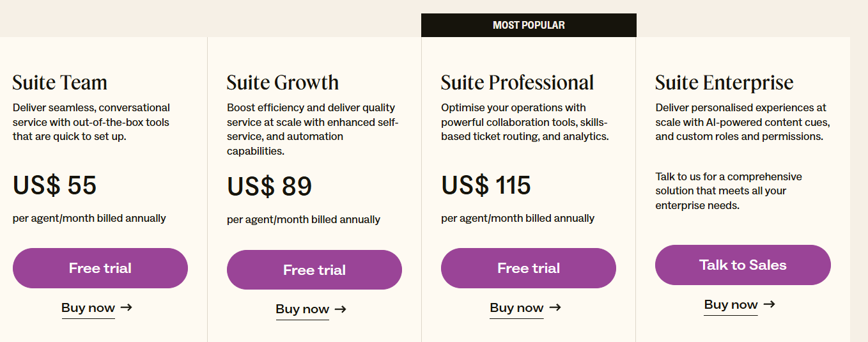Choose the Buy now text under Suite Enterprise
The height and width of the screenshot is (342, 868).
pos(731,305)
